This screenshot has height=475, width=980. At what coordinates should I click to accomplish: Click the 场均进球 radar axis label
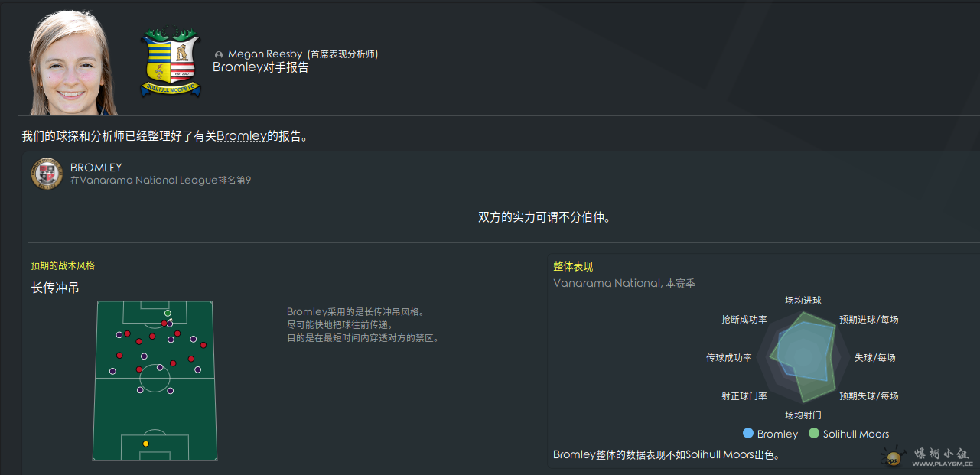(803, 301)
